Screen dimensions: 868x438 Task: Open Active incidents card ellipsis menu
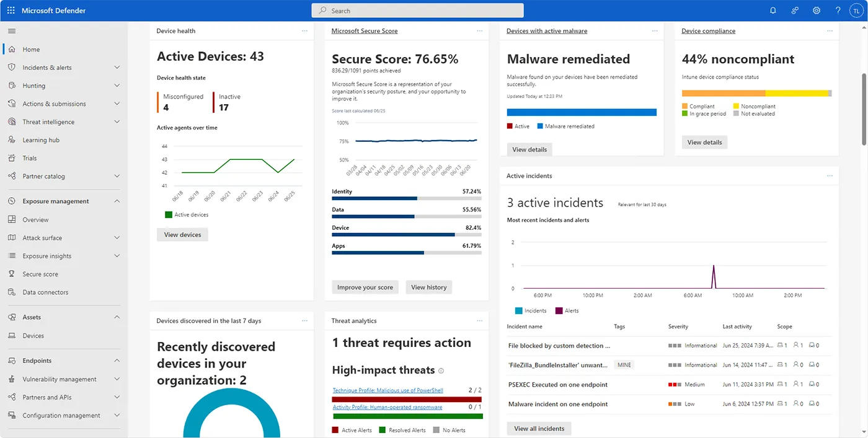[830, 176]
